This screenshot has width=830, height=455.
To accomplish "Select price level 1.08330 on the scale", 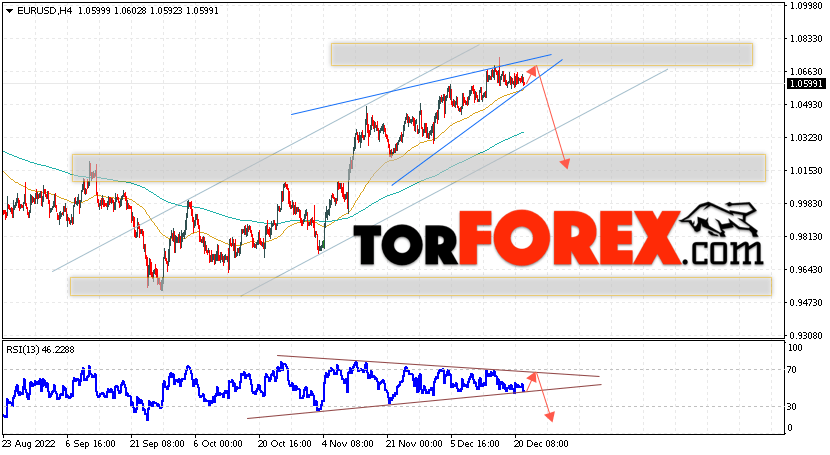I will pos(806,39).
